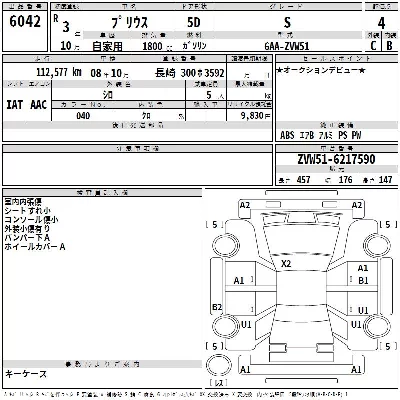Select the エアB equipment label
The height and width of the screenshot is (400, 400).
307,135
